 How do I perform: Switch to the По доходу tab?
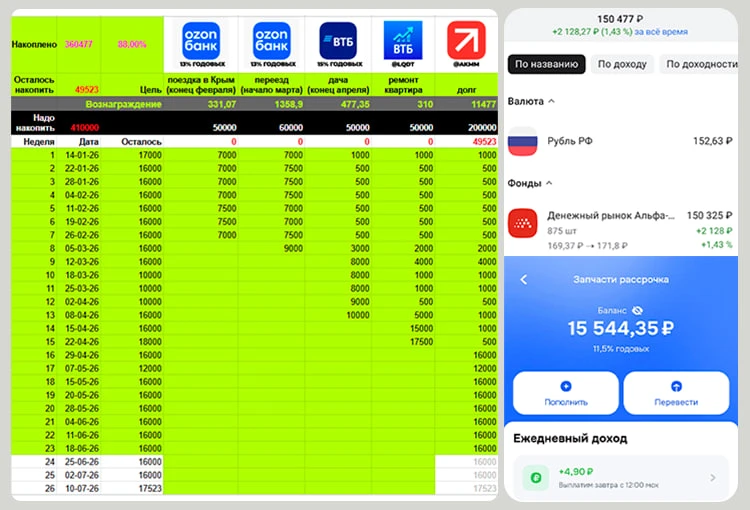pyautogui.click(x=622, y=64)
